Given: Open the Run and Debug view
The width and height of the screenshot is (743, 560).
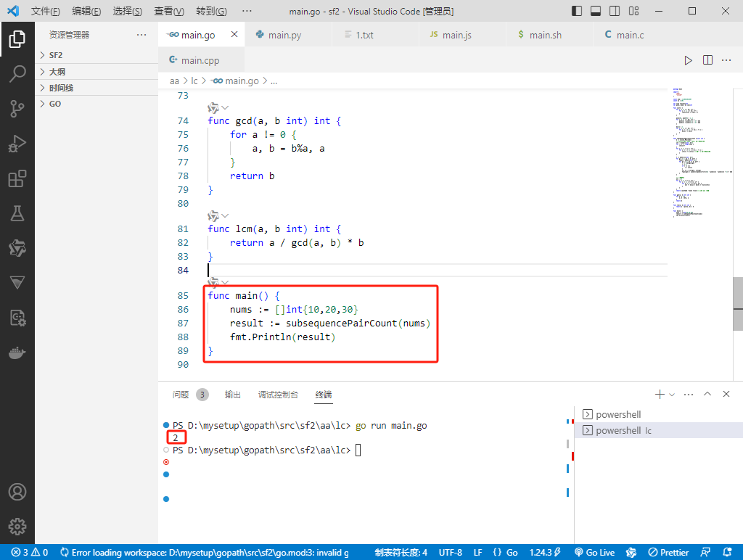Looking at the screenshot, I should pyautogui.click(x=17, y=144).
